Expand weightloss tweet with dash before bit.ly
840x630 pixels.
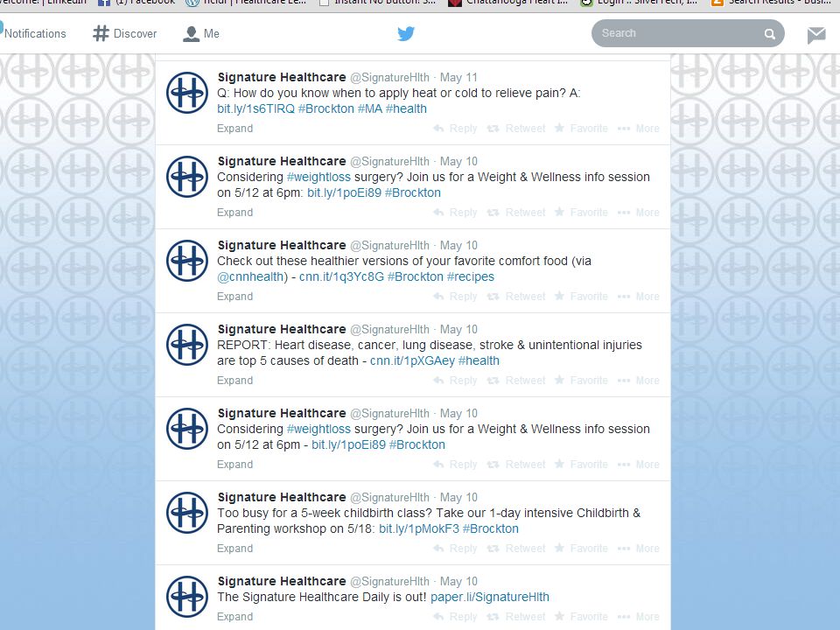tap(234, 465)
